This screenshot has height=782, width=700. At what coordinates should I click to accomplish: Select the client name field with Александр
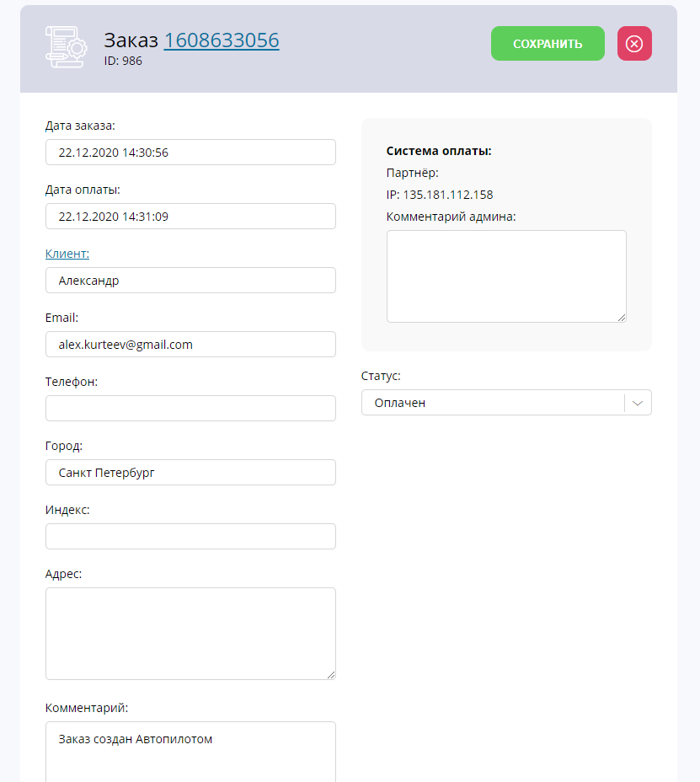point(190,281)
